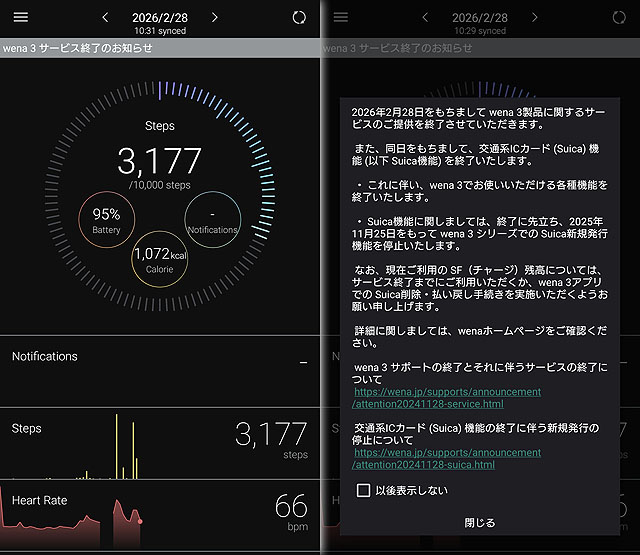Tap the hamburger menu on right screen
The image size is (640, 555).
click(x=341, y=18)
